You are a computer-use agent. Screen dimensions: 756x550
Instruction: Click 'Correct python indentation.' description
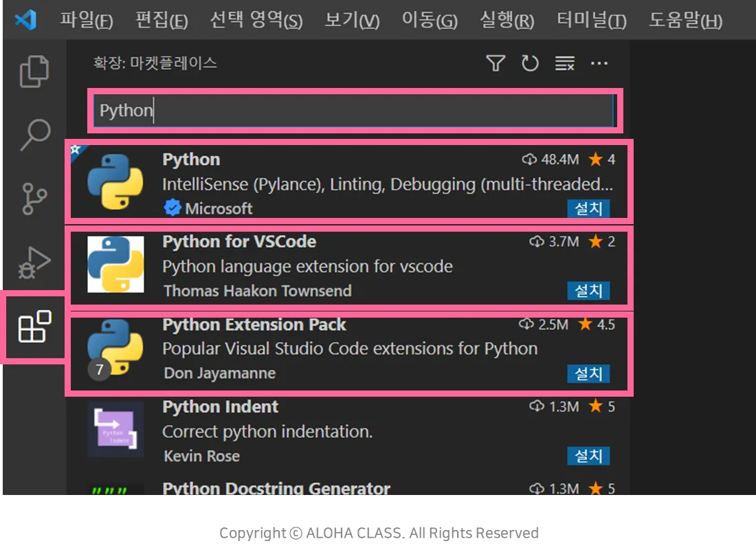267,431
